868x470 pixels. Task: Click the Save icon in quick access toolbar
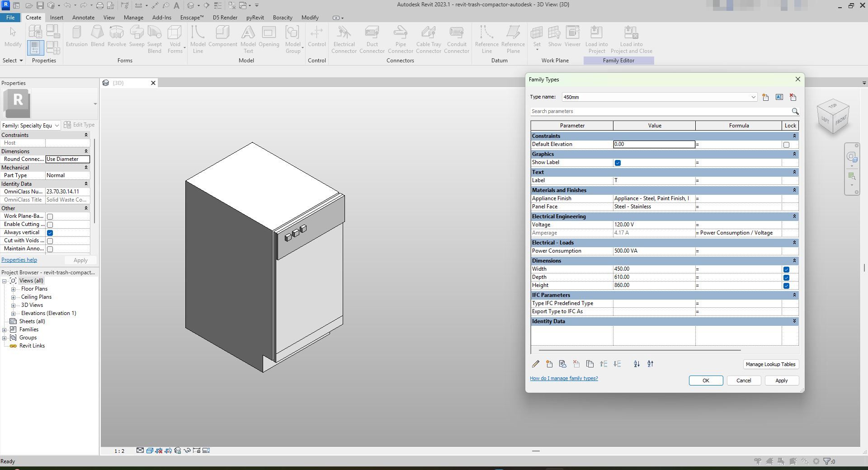click(x=40, y=5)
